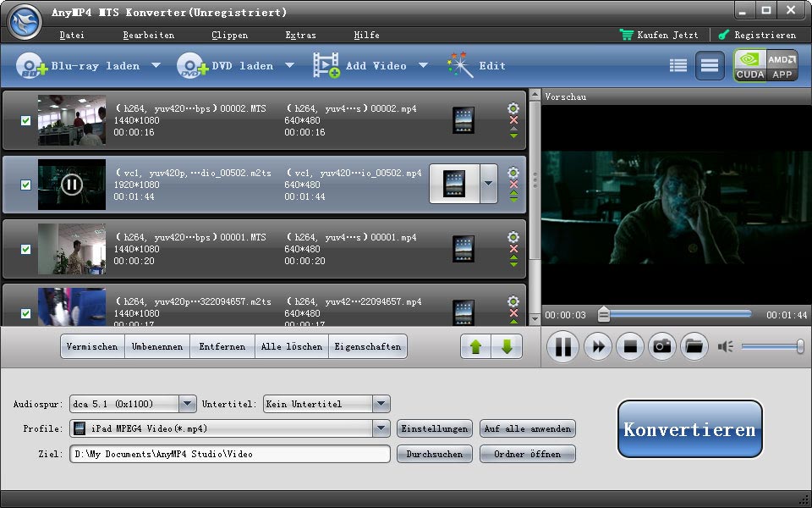Switch to compact thumbnail list view
The width and height of the screenshot is (812, 508).
coord(710,66)
